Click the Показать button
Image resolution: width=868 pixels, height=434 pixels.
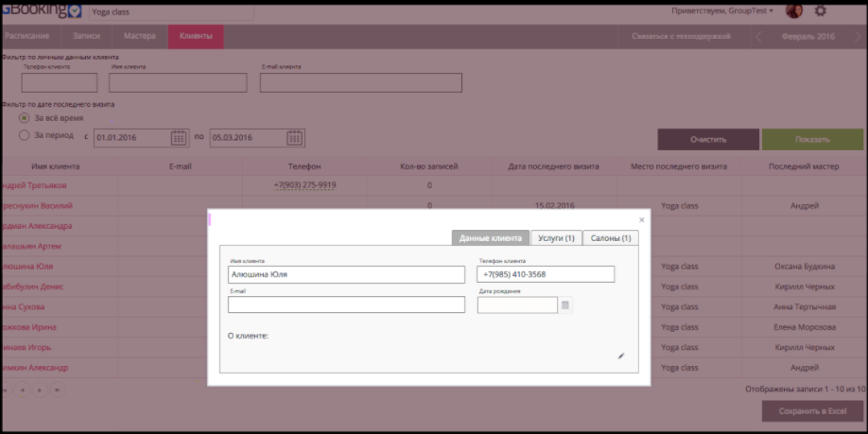click(x=812, y=140)
